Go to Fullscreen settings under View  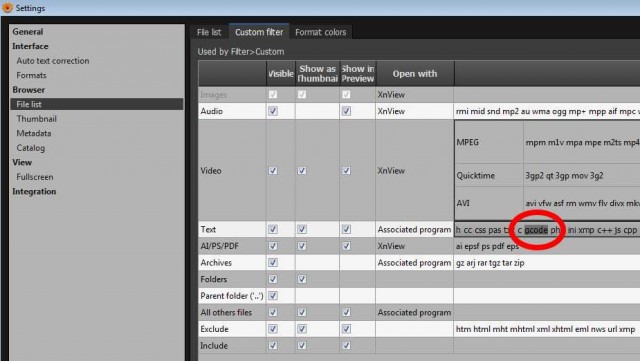tap(35, 177)
